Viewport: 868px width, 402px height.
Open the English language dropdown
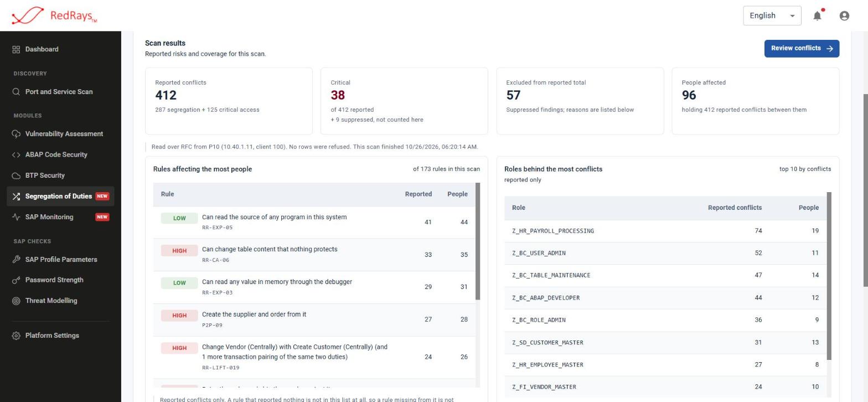point(772,16)
